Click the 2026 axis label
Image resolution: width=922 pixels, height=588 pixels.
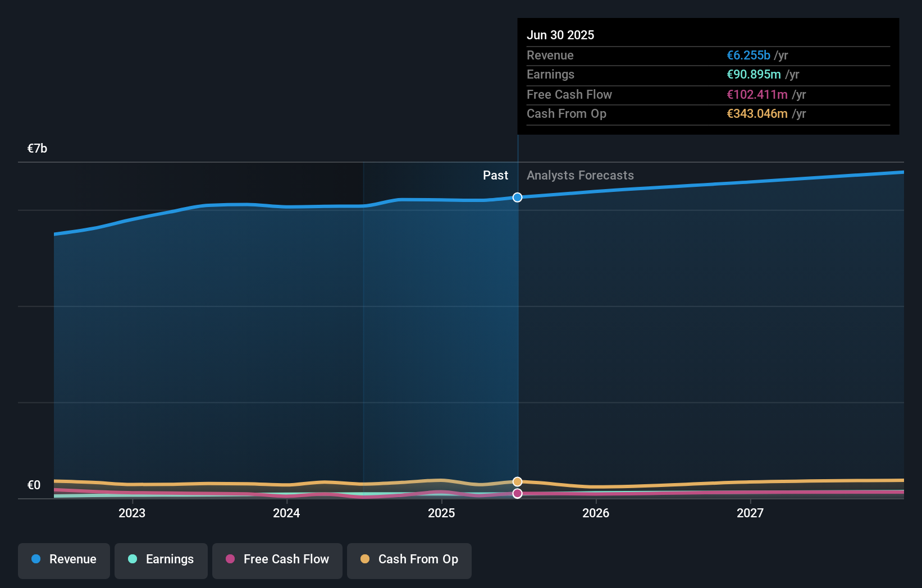point(596,513)
